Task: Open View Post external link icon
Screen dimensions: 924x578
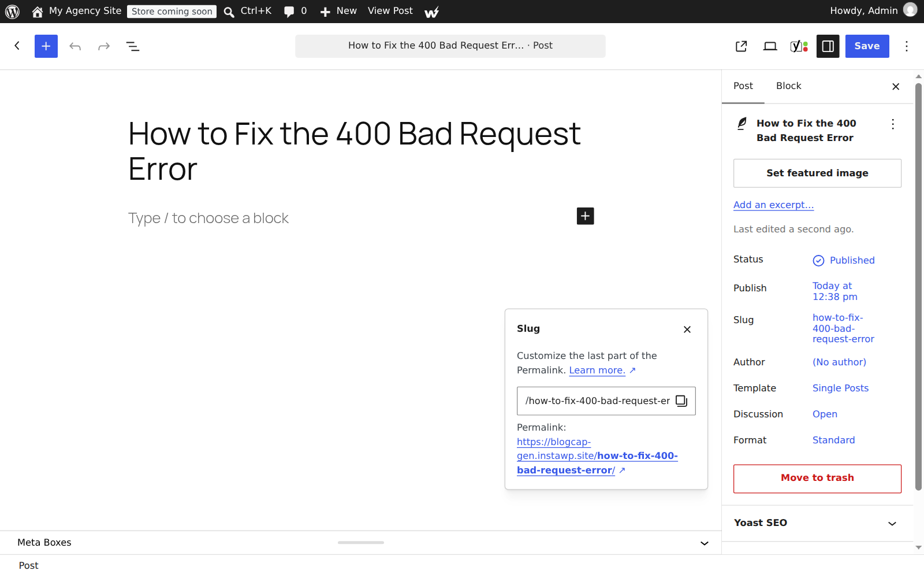Action: coord(742,46)
